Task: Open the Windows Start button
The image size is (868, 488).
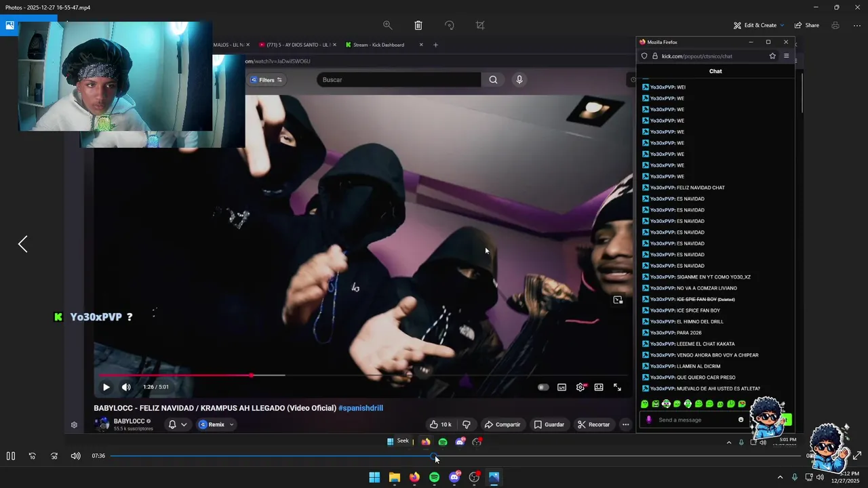Action: click(374, 477)
